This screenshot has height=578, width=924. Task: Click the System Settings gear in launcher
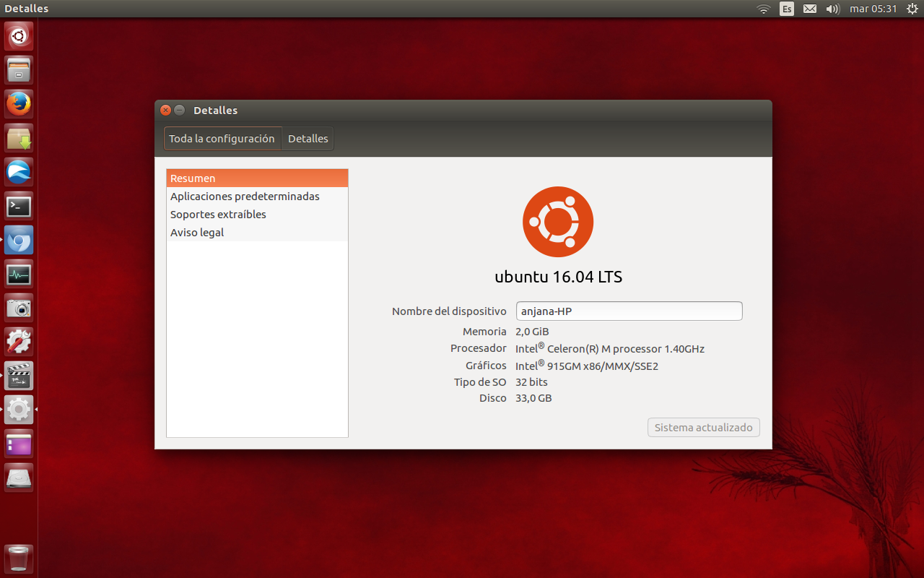[19, 410]
